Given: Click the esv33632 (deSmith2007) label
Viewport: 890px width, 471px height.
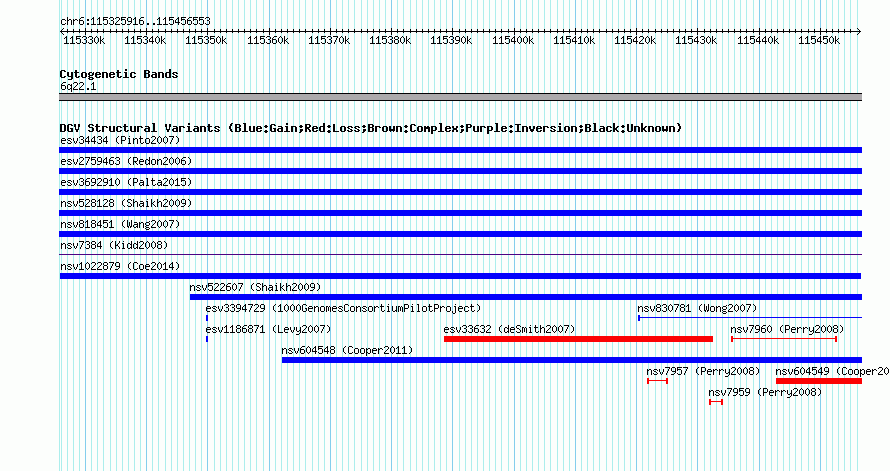Looking at the screenshot, I should [510, 329].
